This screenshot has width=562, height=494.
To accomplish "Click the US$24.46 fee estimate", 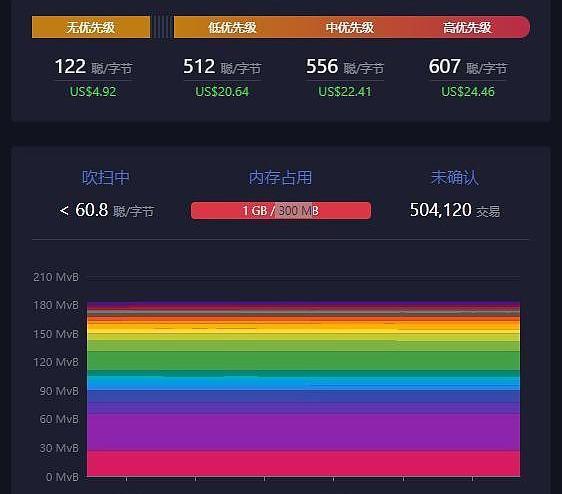I will click(468, 92).
